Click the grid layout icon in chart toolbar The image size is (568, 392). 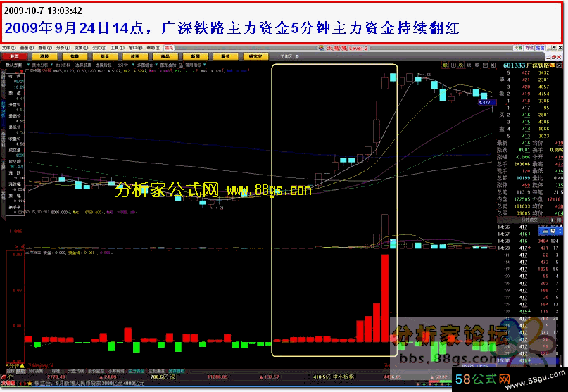[x=453, y=65]
